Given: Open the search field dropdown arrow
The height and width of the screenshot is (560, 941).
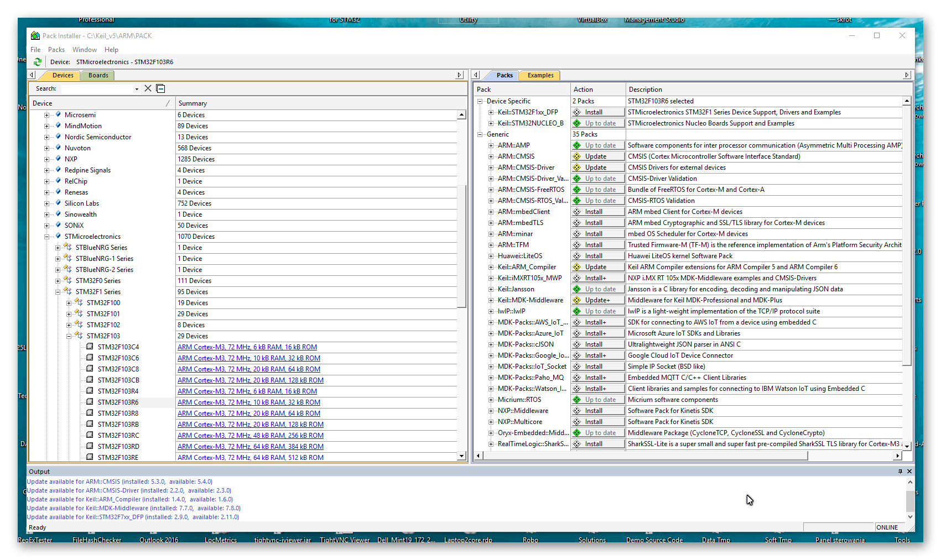Looking at the screenshot, I should click(137, 89).
